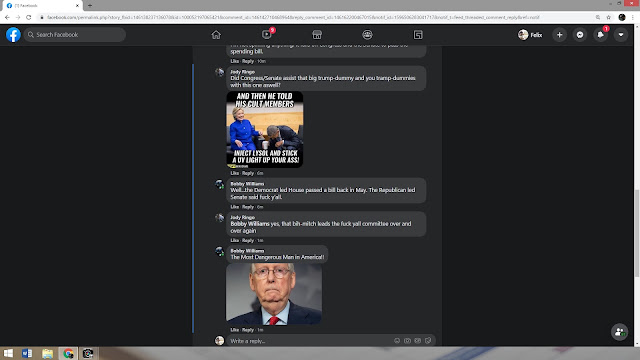This screenshot has height=360, width=640.
Task: Open Bobby Williams' name on Democrat House comment
Action: [x=247, y=184]
